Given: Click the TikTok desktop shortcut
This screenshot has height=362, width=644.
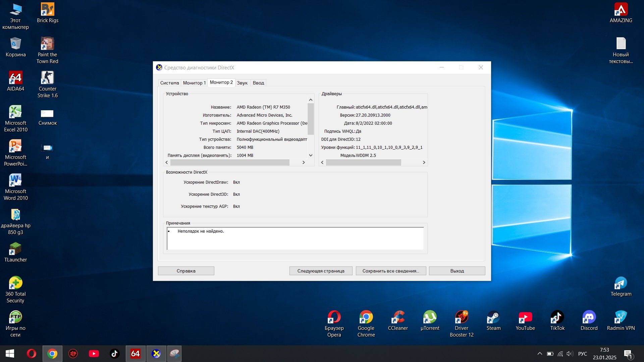Looking at the screenshot, I should 557,320.
